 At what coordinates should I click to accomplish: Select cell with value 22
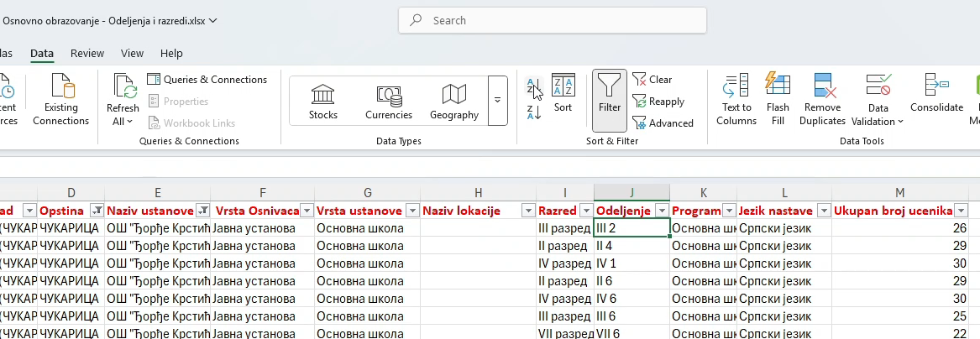coord(900,333)
